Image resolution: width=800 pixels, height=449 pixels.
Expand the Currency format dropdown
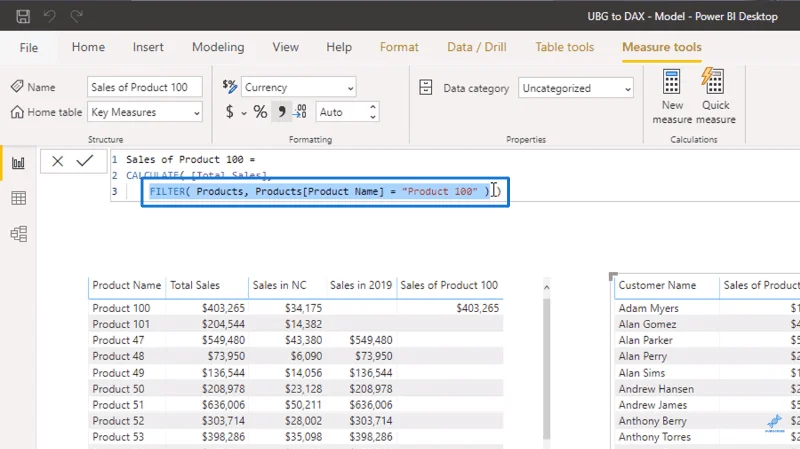click(298, 87)
